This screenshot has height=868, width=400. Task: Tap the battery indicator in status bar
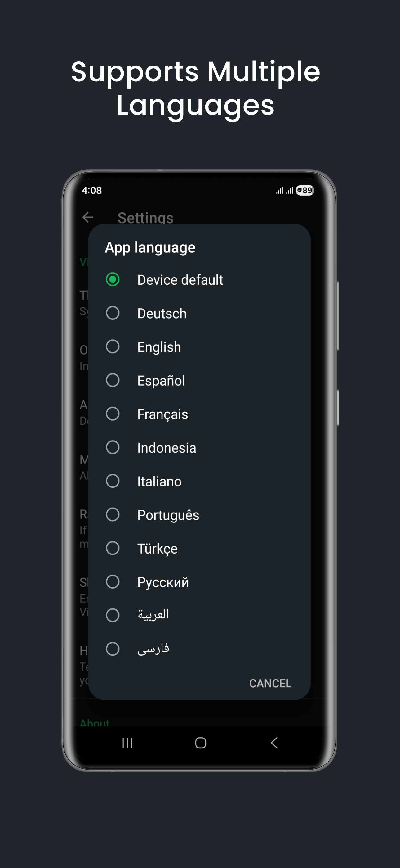click(305, 190)
